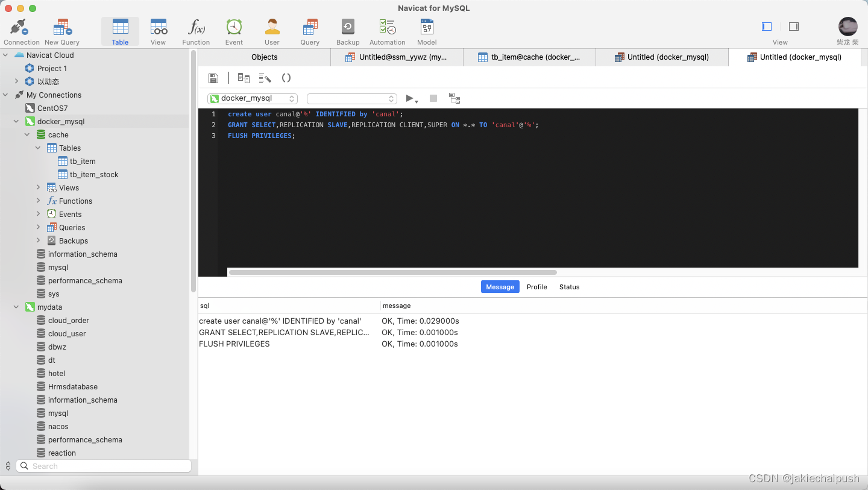Select the CentOS7 connection

[52, 108]
